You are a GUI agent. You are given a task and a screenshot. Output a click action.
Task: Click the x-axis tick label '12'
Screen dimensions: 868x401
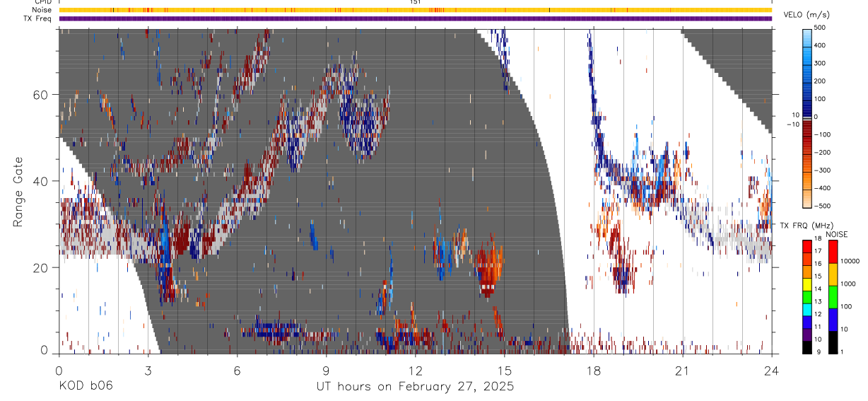(415, 371)
